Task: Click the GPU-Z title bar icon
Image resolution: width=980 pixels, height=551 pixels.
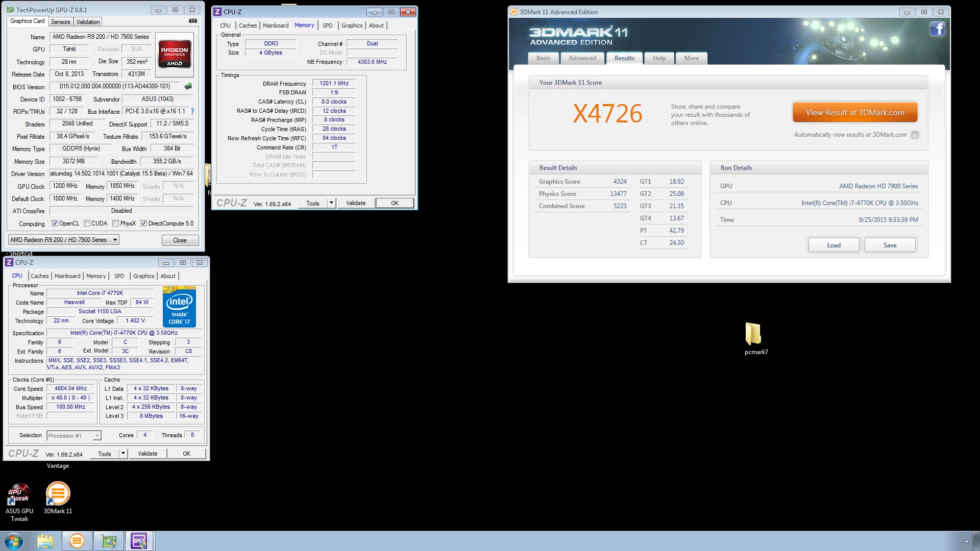Action: (11, 10)
